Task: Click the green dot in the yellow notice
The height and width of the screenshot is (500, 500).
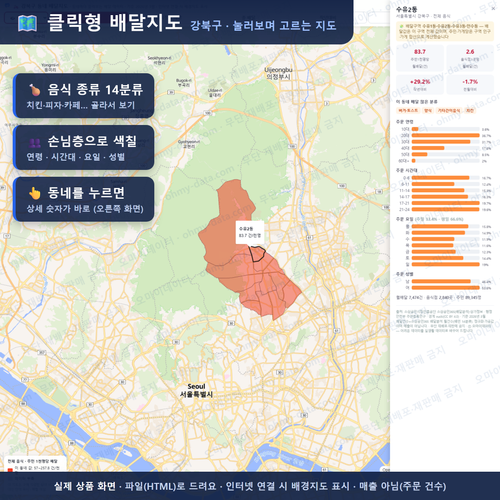Action: (401, 26)
